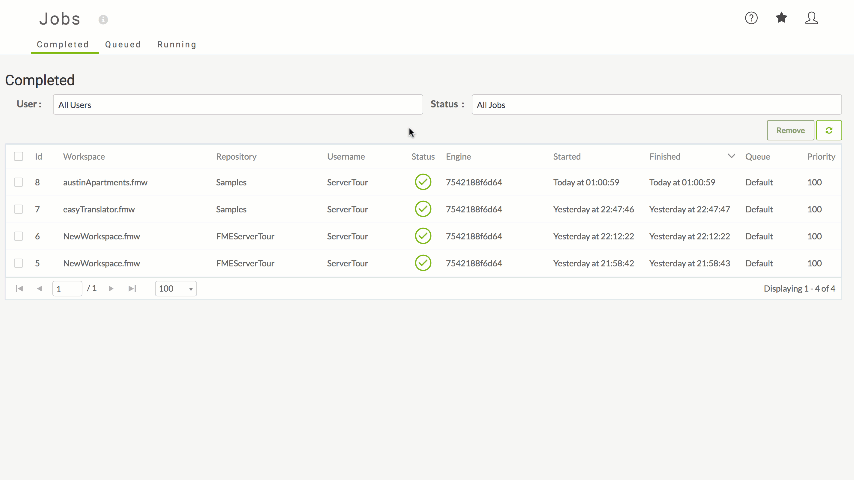Sort by the Repository column header
Screen dimensions: 854x480
[236, 156]
